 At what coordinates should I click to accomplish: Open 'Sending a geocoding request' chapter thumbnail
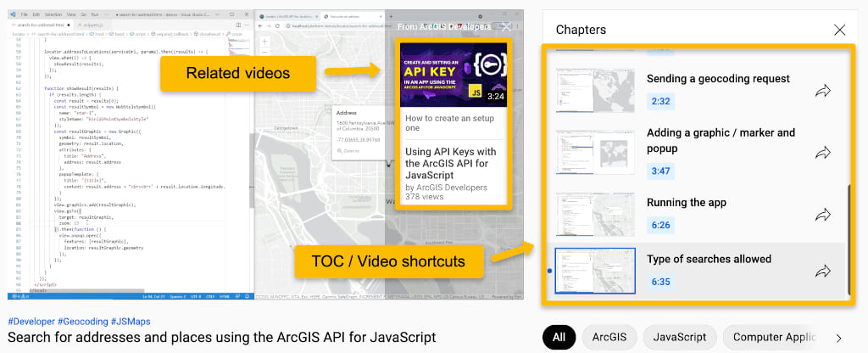(x=595, y=90)
